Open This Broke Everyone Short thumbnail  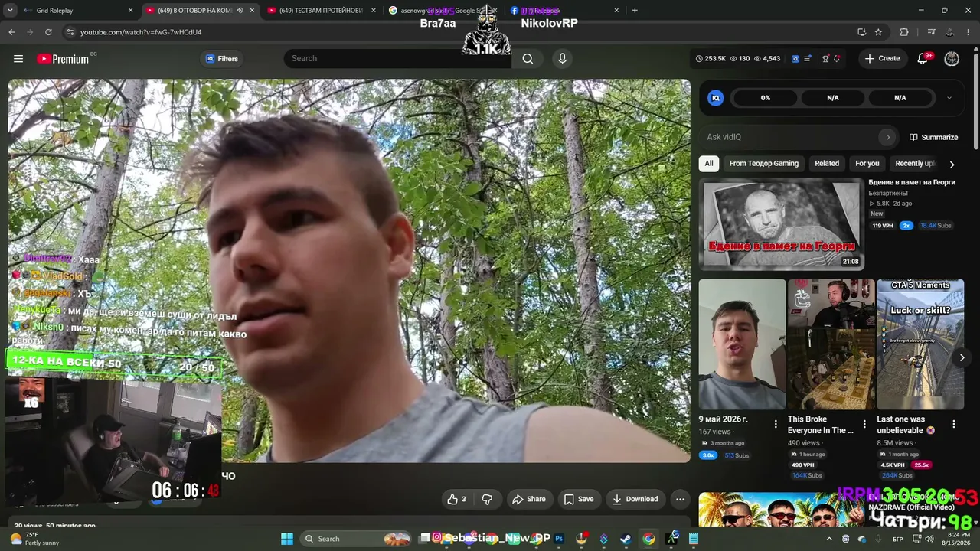click(x=831, y=344)
